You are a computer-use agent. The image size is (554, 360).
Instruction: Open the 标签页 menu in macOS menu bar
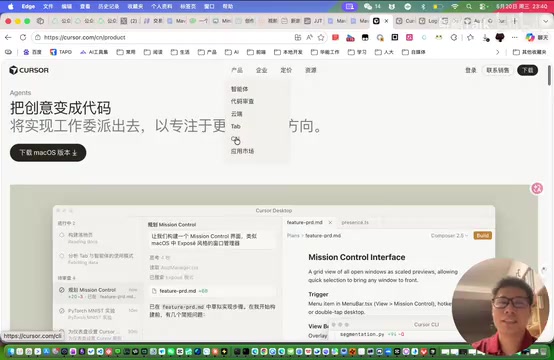point(188,6)
